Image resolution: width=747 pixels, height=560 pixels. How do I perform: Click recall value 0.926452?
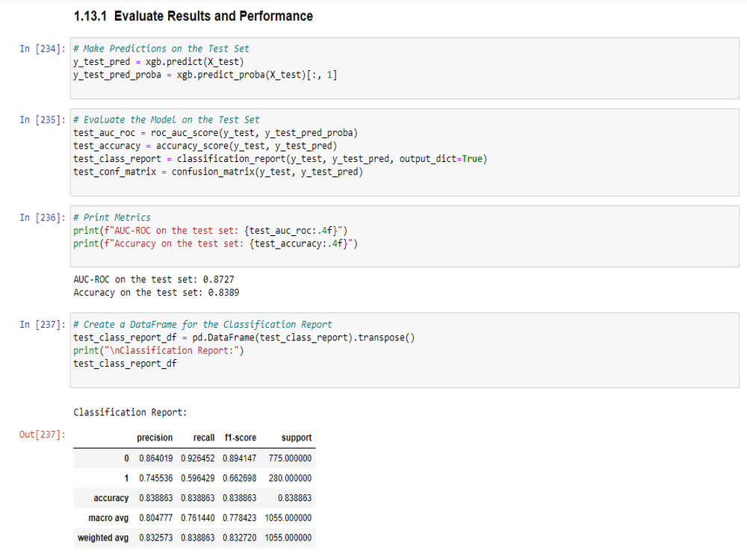point(198,458)
